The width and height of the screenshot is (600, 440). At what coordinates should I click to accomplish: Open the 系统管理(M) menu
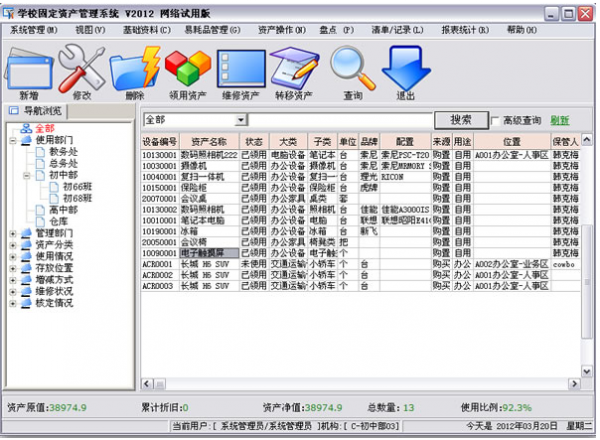[34, 30]
